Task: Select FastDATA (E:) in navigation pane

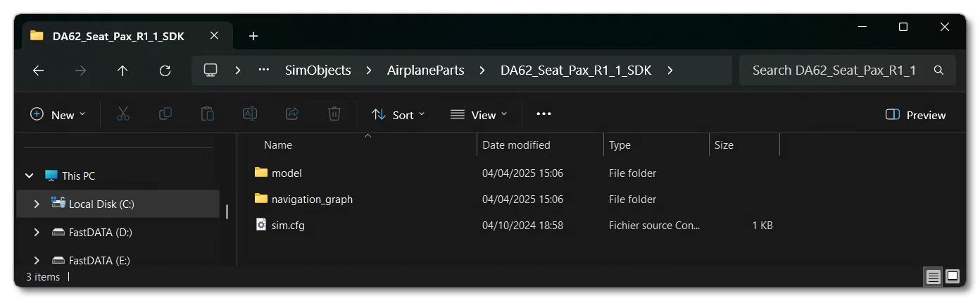Action: click(x=100, y=260)
